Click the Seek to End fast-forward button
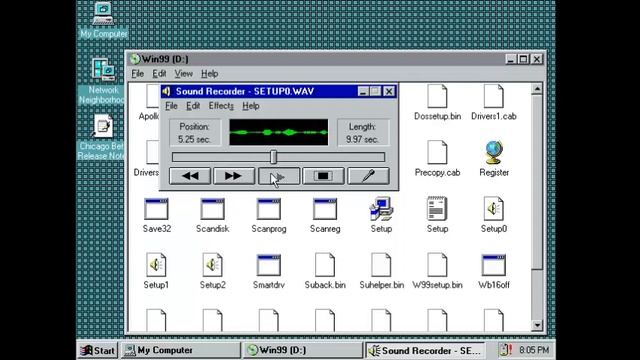The width and height of the screenshot is (640, 360). pyautogui.click(x=234, y=176)
